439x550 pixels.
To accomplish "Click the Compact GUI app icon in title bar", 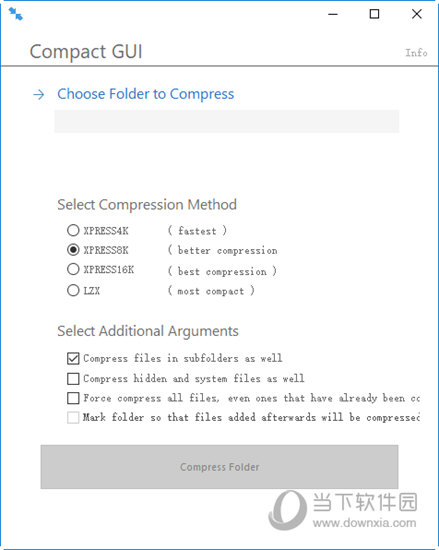I will point(16,14).
